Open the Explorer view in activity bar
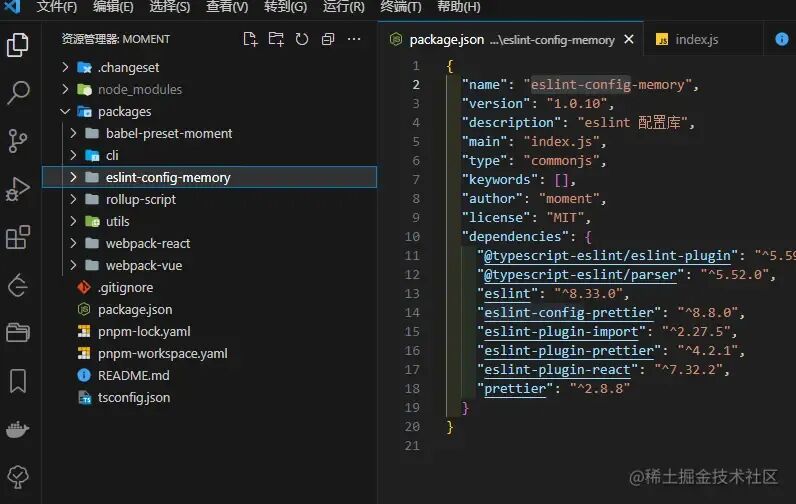This screenshot has width=796, height=504. click(x=18, y=45)
